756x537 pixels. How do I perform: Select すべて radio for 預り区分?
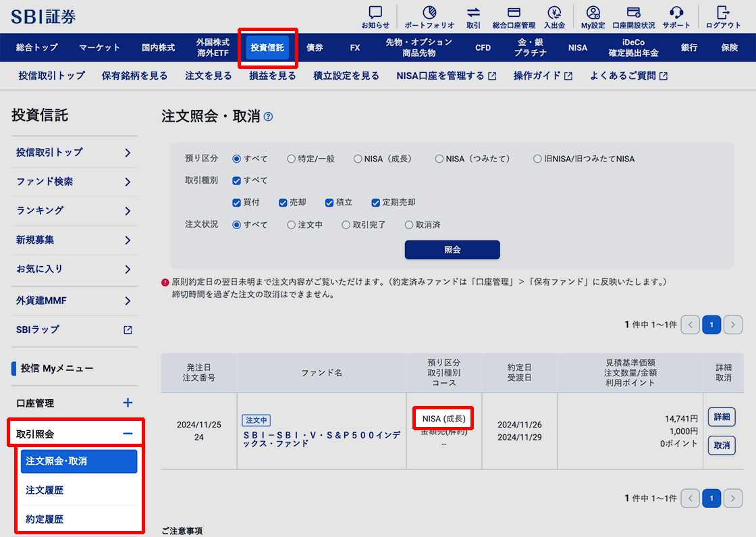click(237, 159)
